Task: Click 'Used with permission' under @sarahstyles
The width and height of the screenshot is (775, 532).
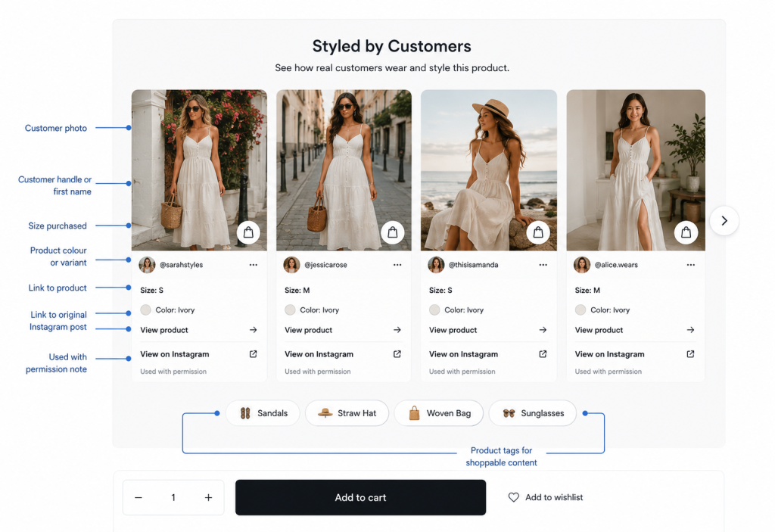Action: pos(173,372)
